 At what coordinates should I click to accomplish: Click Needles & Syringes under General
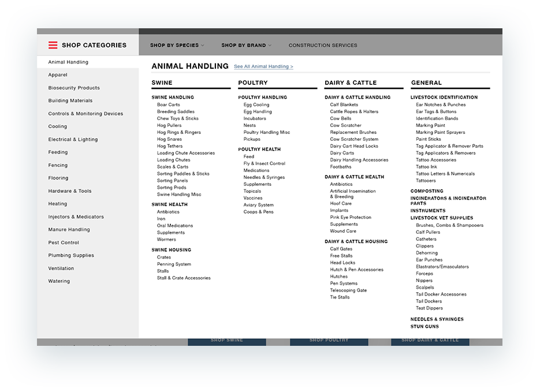pyautogui.click(x=437, y=319)
